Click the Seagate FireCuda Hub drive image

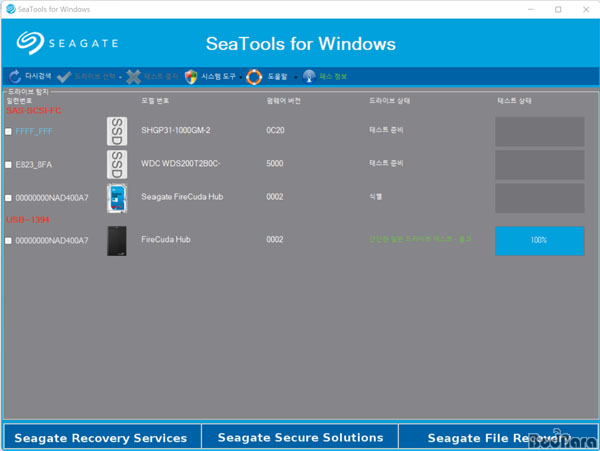point(117,198)
